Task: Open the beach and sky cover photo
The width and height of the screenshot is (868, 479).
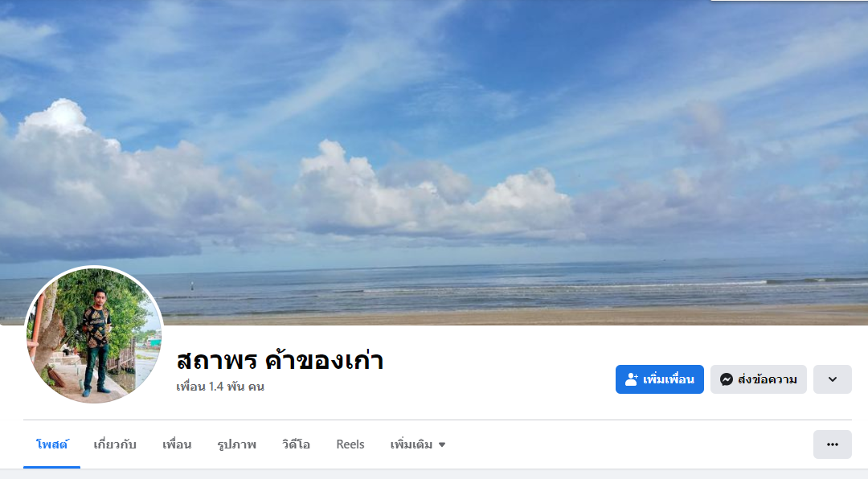Action: [434, 161]
